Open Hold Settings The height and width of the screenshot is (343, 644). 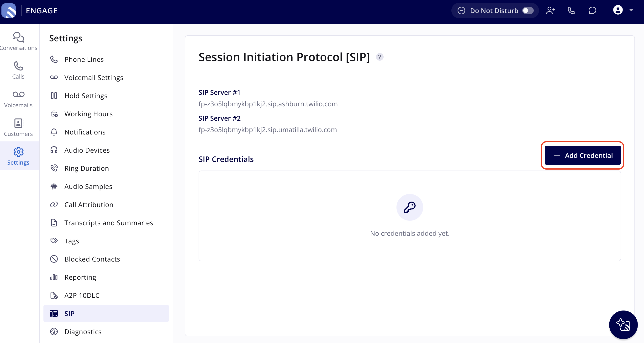pos(106,96)
